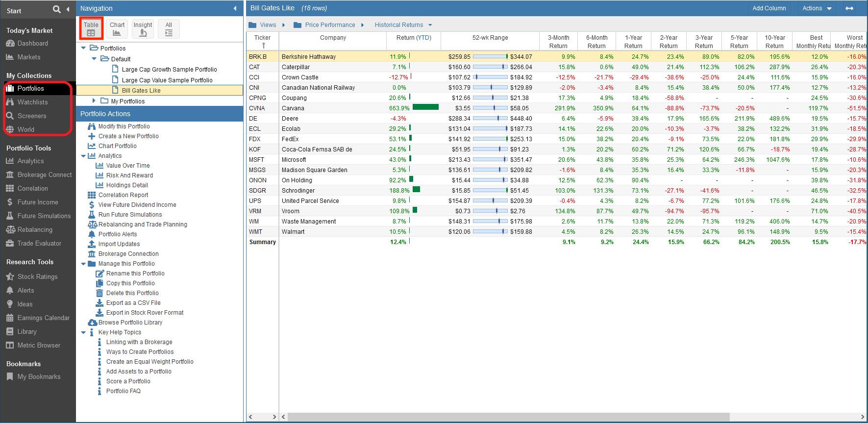Collapse Manage this Portfolio group

(x=83, y=264)
